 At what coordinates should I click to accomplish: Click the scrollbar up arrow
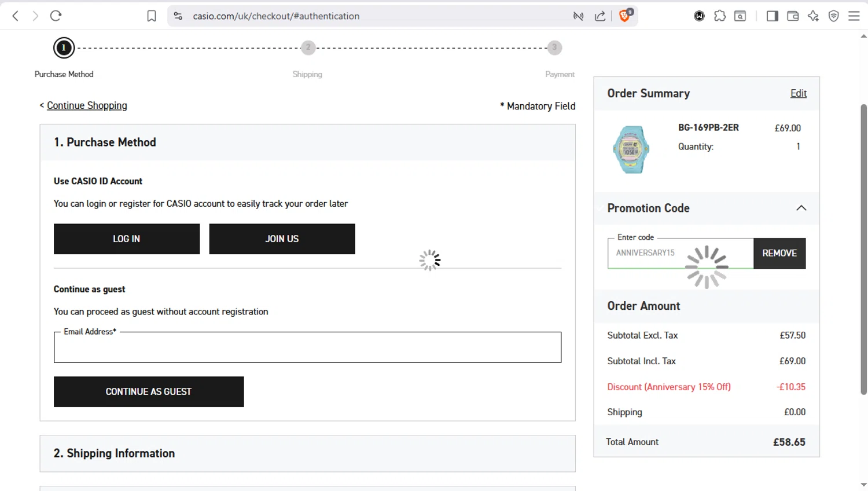tap(863, 36)
